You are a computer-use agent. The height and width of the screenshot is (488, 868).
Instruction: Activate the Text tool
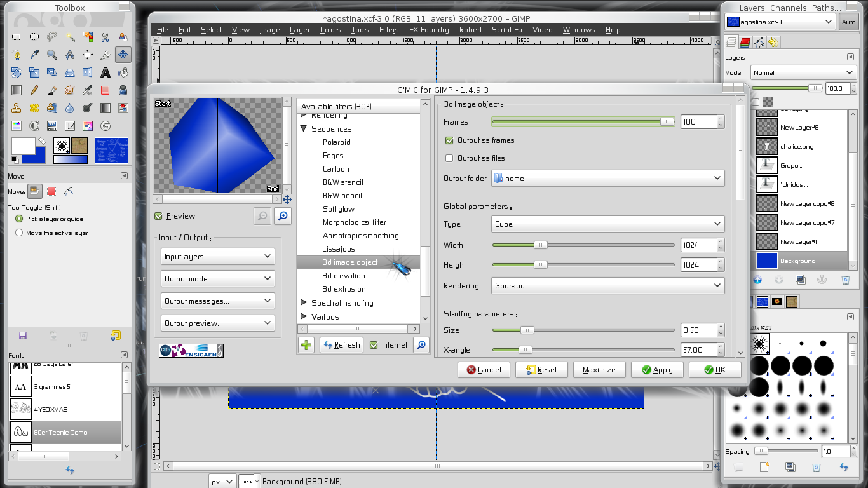pos(105,72)
